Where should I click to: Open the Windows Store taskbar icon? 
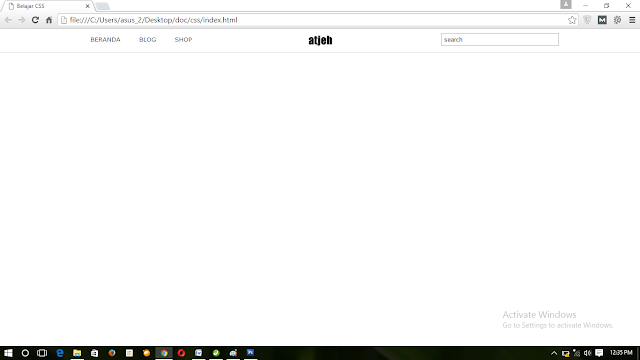[x=94, y=353]
